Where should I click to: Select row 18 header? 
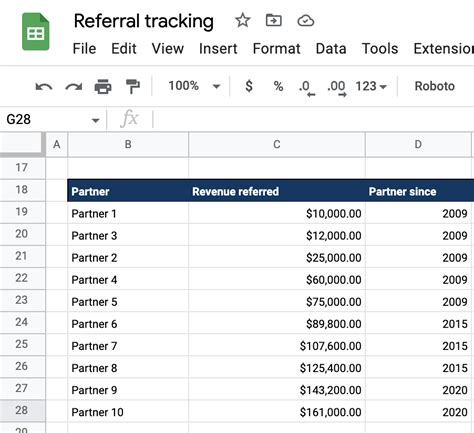22,190
